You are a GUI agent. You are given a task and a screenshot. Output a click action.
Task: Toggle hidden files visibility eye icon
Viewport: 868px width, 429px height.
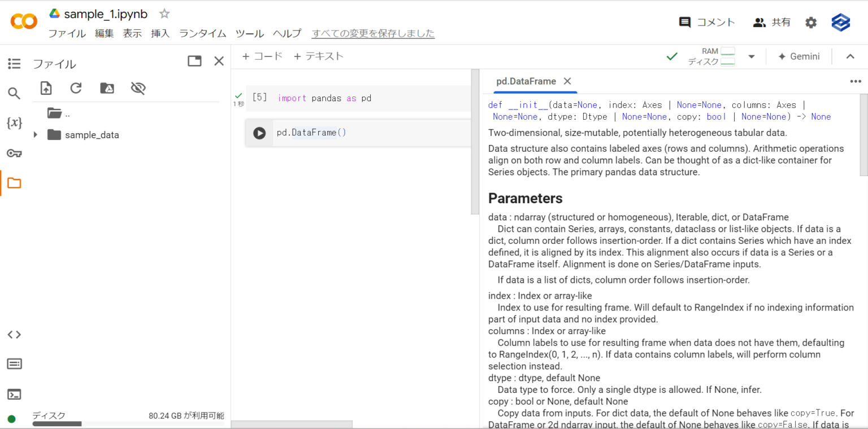point(138,88)
